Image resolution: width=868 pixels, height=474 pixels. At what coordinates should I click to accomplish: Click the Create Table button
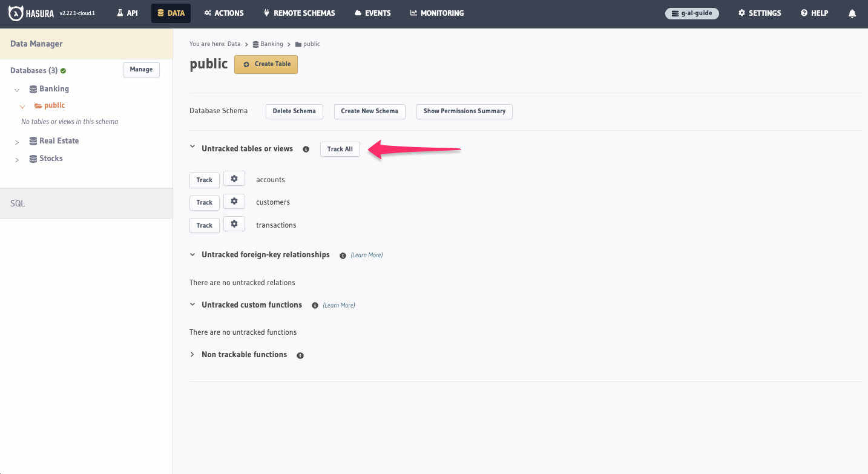266,64
